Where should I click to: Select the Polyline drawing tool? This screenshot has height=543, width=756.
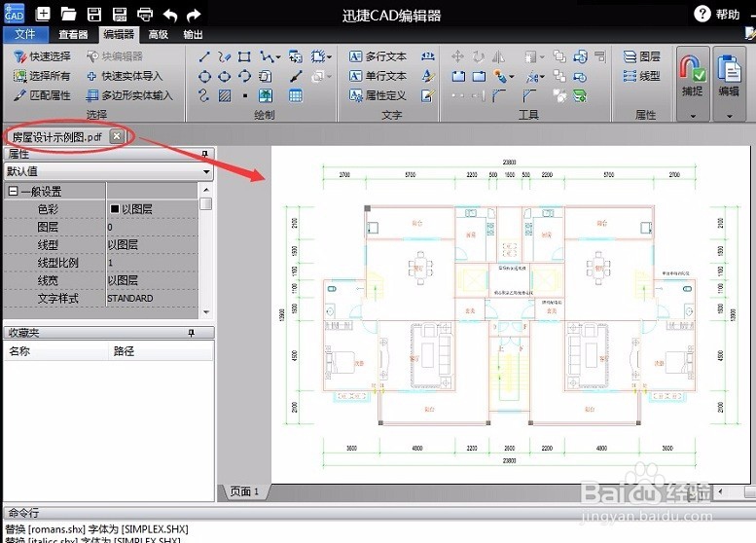tap(267, 56)
